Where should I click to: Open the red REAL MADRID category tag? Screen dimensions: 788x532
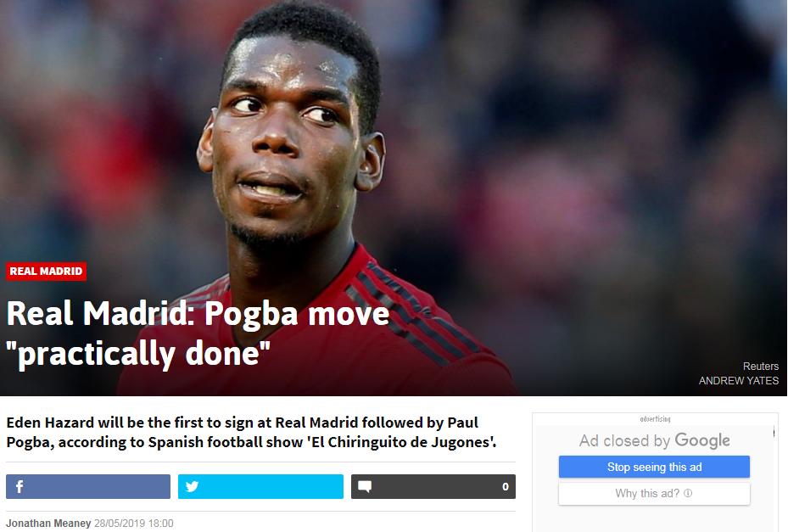pyautogui.click(x=47, y=272)
